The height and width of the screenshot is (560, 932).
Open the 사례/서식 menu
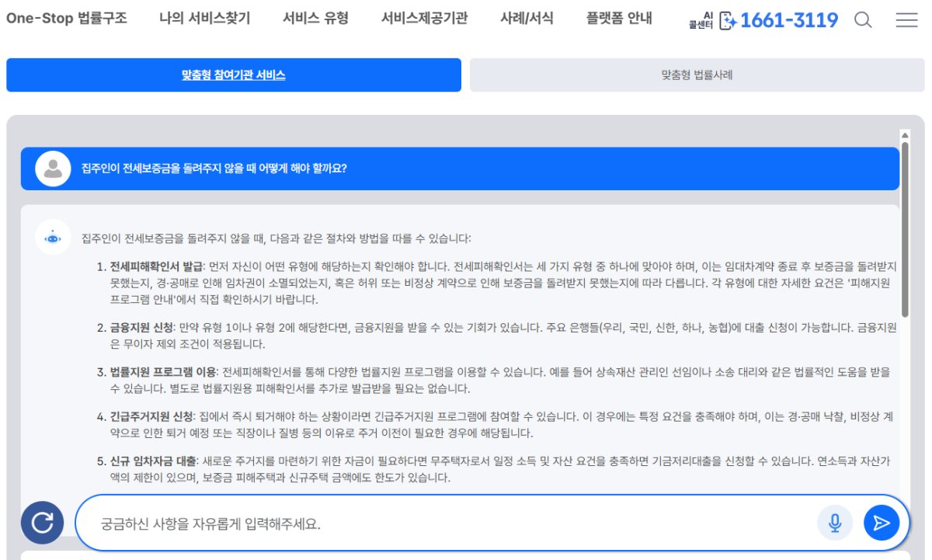tap(527, 18)
